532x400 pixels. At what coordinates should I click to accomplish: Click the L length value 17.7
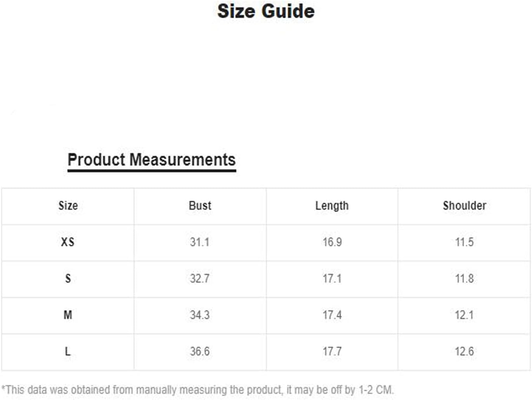(332, 352)
